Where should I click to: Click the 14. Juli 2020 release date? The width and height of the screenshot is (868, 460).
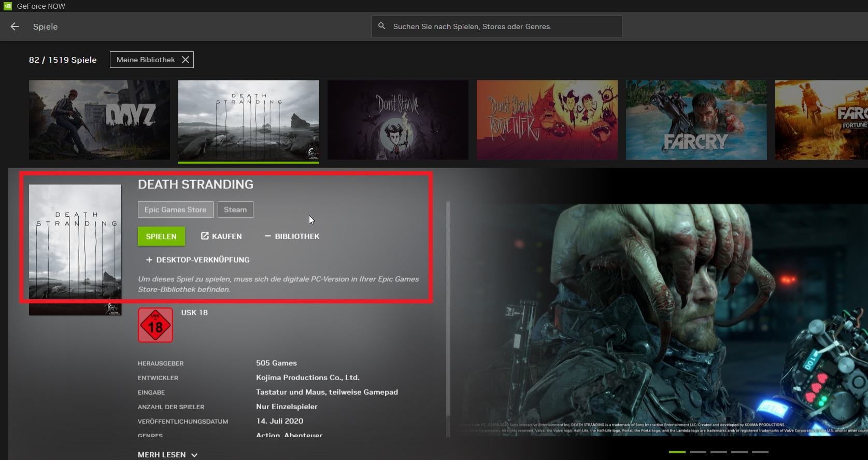pyautogui.click(x=280, y=421)
